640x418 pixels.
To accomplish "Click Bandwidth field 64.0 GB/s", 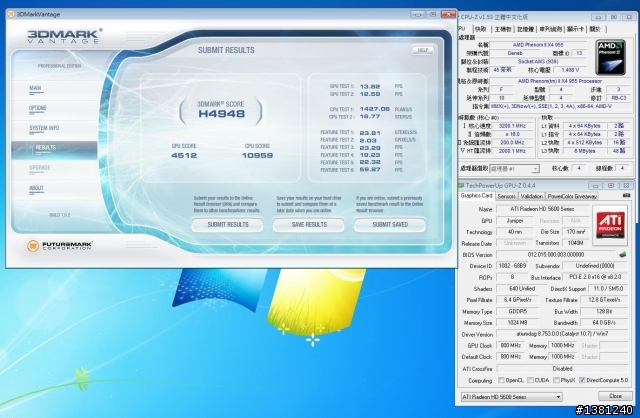I will pyautogui.click(x=604, y=322).
